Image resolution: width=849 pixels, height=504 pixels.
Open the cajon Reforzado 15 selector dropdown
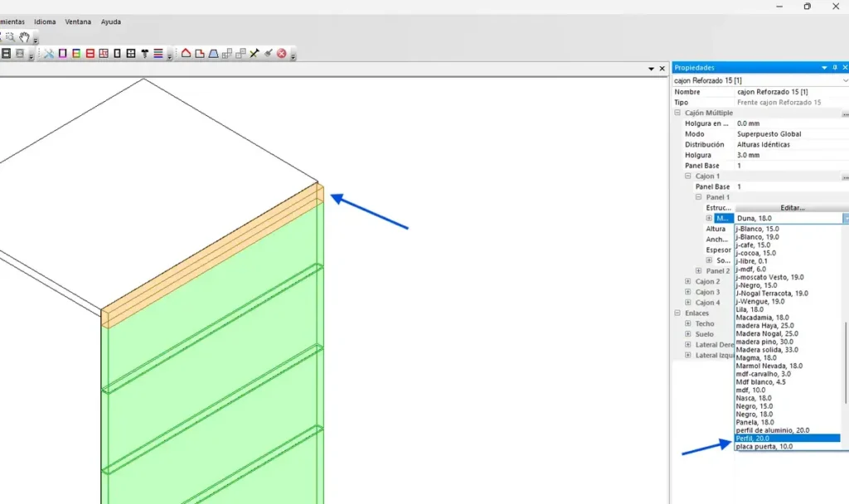(844, 80)
